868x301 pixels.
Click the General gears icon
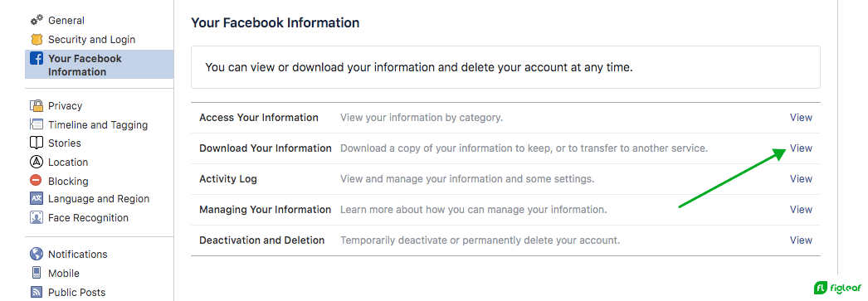pos(37,21)
